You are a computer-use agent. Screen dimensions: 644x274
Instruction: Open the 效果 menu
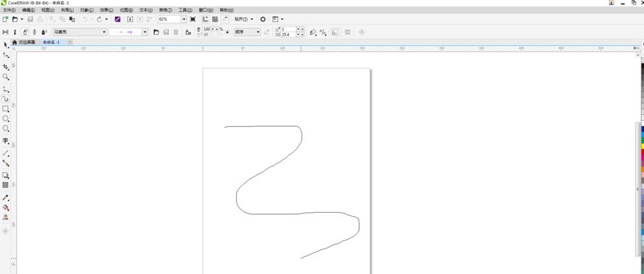click(106, 10)
